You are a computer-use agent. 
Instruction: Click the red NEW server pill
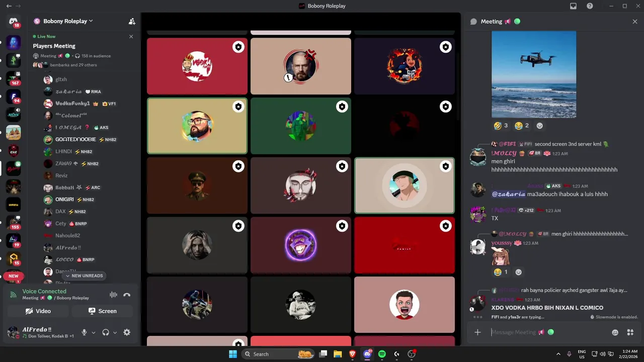pyautogui.click(x=13, y=276)
